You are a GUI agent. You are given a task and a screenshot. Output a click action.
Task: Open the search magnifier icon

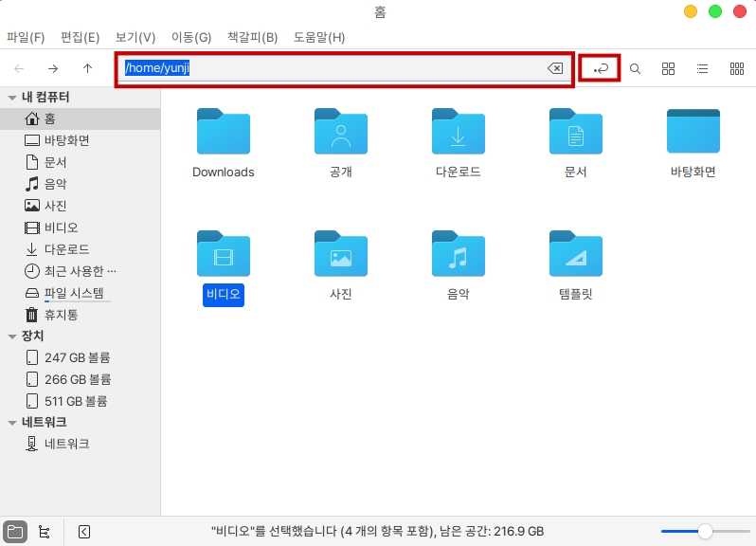point(636,68)
